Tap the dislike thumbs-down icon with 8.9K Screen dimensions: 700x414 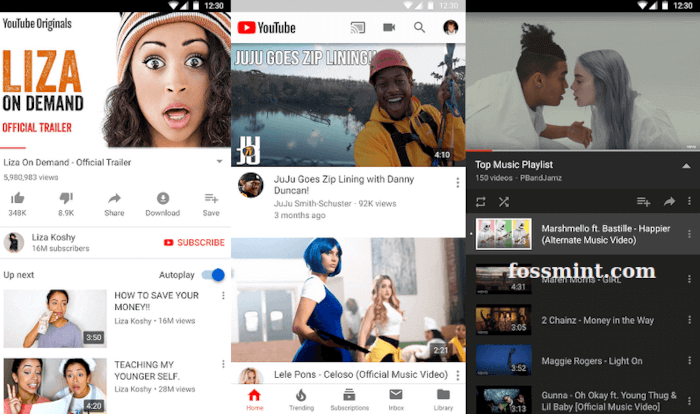66,198
